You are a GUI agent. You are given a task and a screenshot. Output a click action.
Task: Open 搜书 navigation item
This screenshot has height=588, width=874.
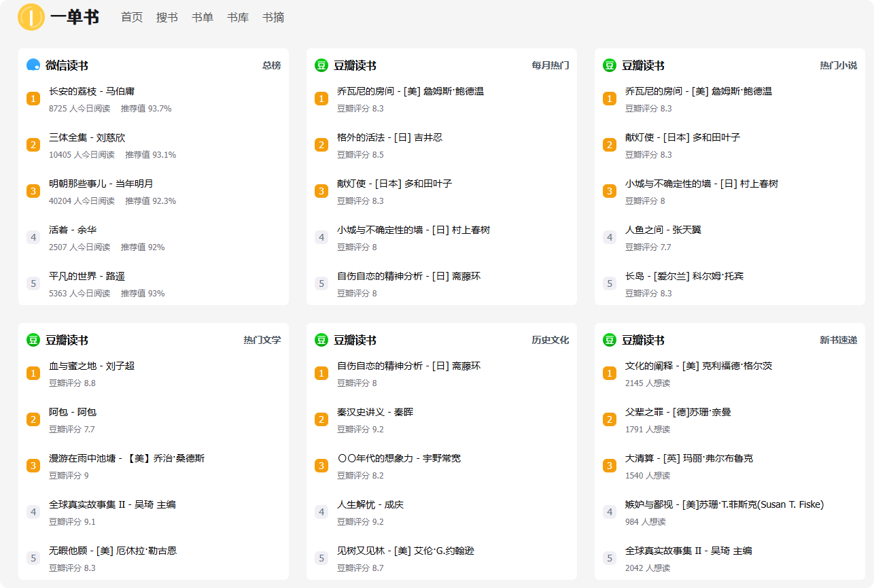click(167, 18)
